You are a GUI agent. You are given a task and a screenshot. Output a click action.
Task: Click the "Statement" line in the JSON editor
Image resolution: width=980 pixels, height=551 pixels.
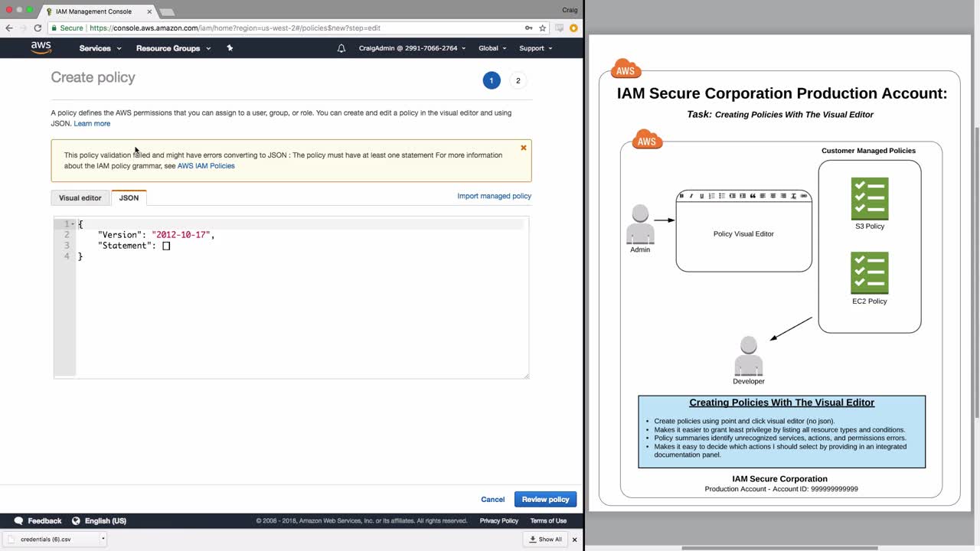(134, 246)
